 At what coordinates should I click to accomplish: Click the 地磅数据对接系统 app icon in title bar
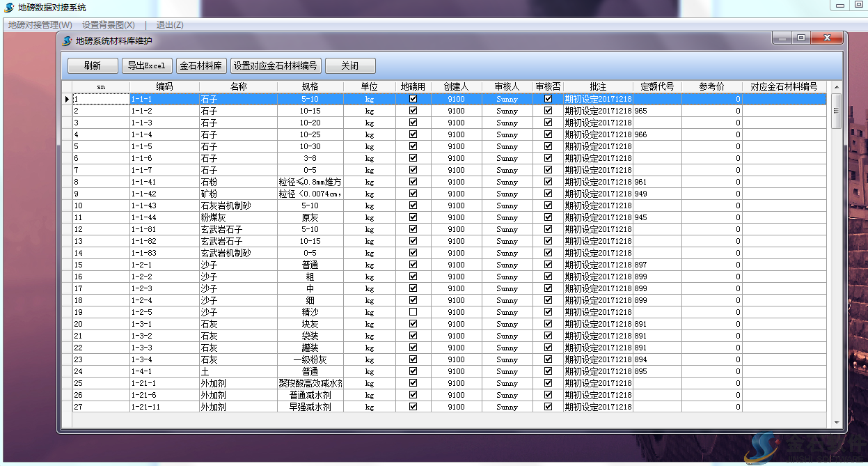click(x=9, y=7)
